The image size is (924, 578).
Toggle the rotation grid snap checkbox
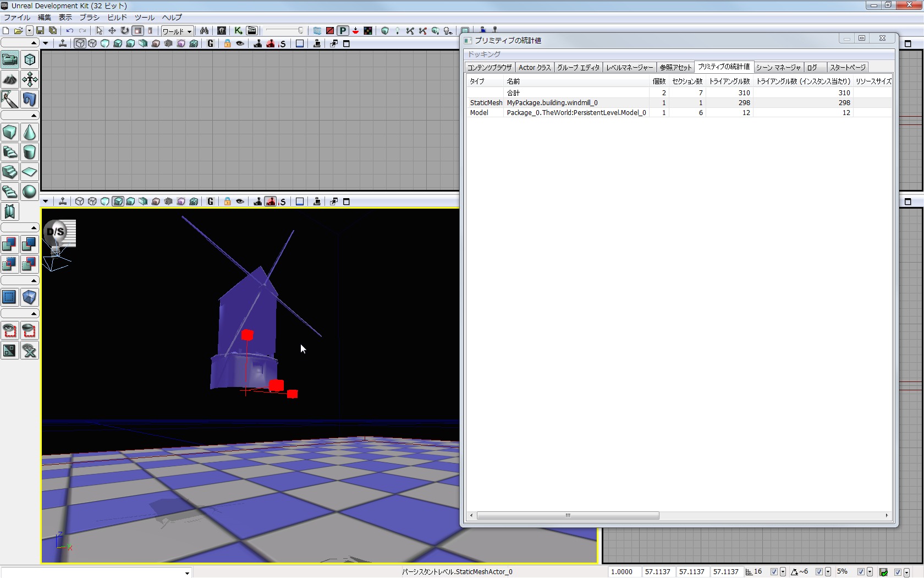819,572
